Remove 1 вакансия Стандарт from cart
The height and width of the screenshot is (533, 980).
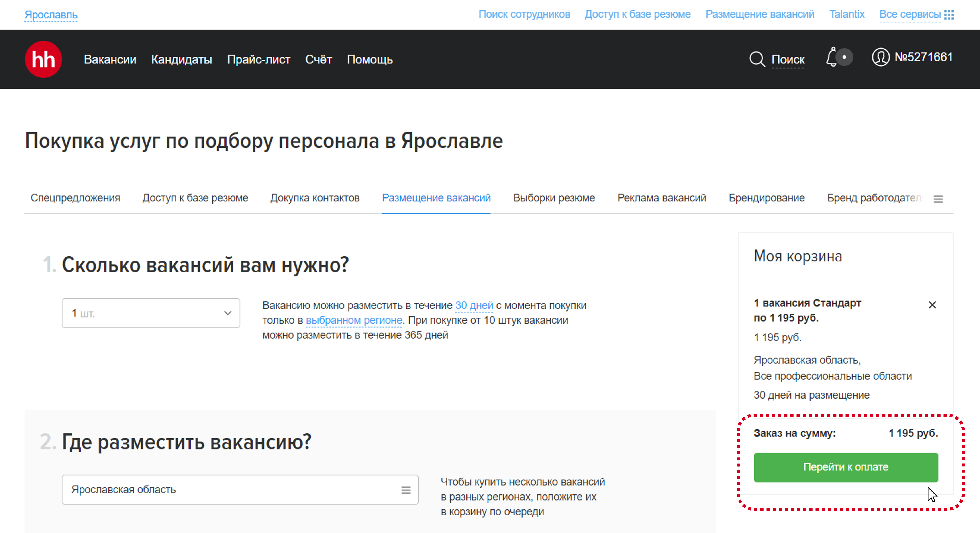pyautogui.click(x=932, y=305)
